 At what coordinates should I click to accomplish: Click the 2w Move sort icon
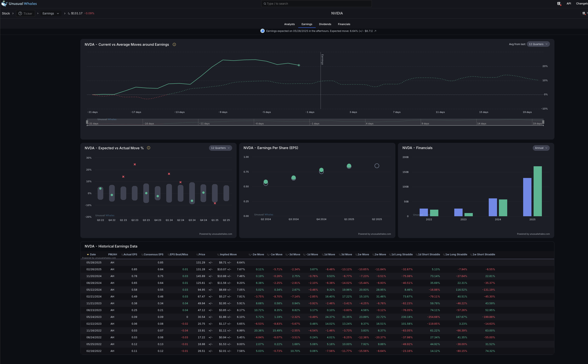click(x=374, y=255)
